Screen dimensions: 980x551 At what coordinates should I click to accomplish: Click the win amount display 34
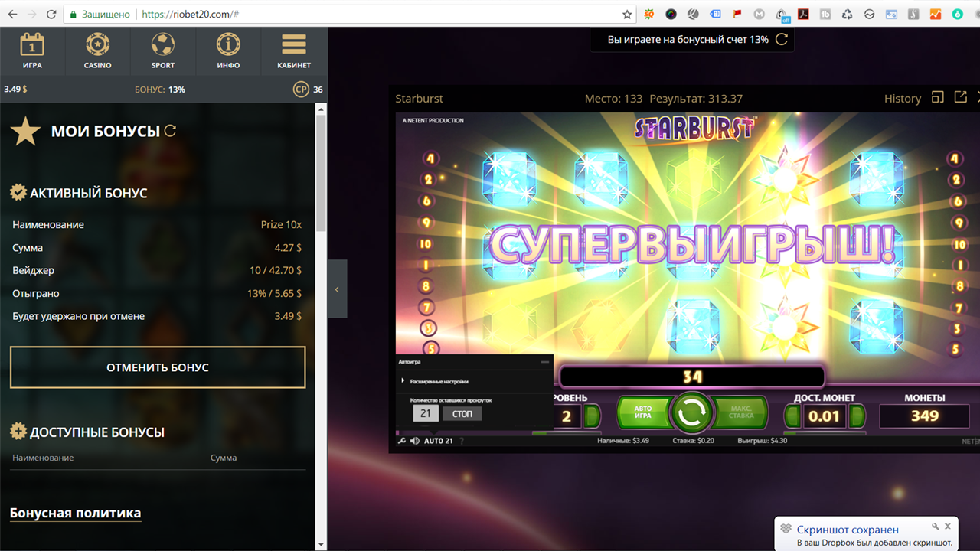(x=692, y=377)
